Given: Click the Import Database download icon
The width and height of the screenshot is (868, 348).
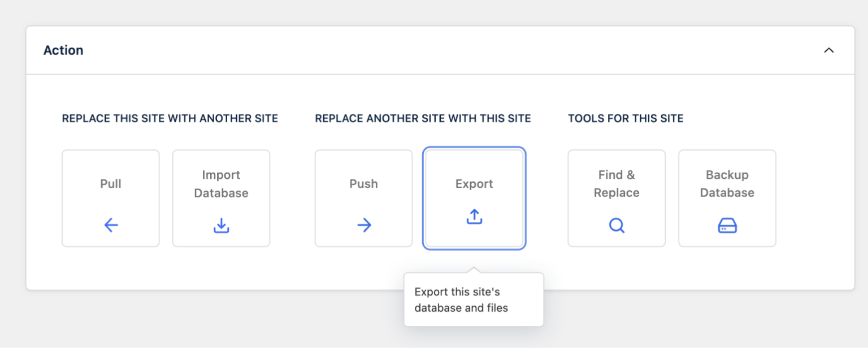Looking at the screenshot, I should pyautogui.click(x=221, y=226).
